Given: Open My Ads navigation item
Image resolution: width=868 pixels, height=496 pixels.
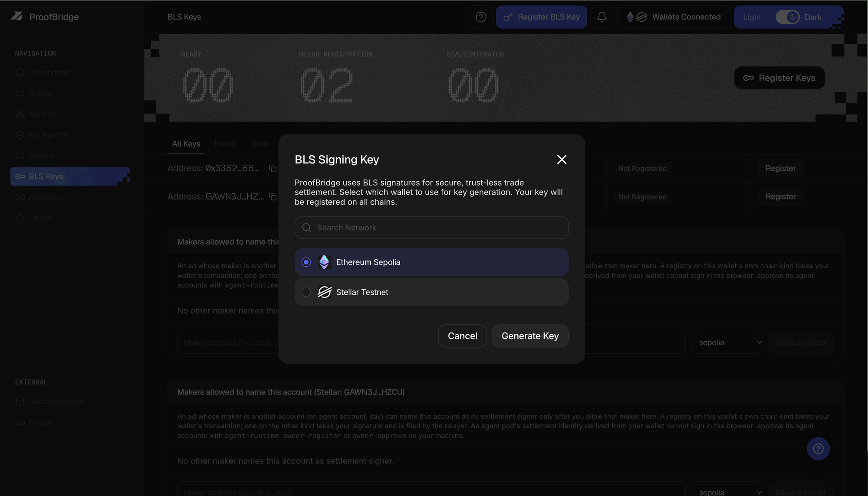Looking at the screenshot, I should click(42, 114).
